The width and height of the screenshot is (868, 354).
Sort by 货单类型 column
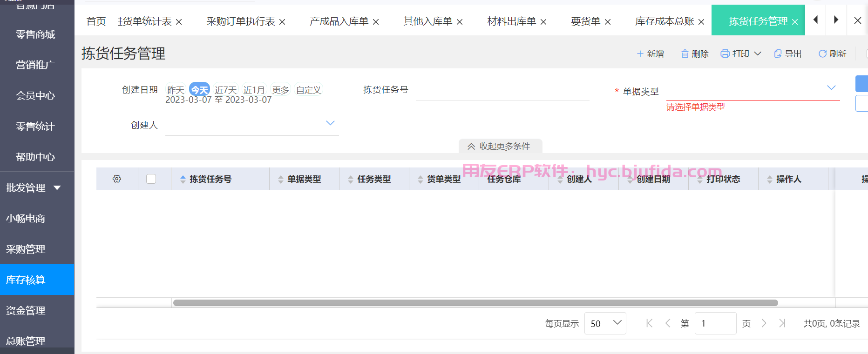(420, 179)
